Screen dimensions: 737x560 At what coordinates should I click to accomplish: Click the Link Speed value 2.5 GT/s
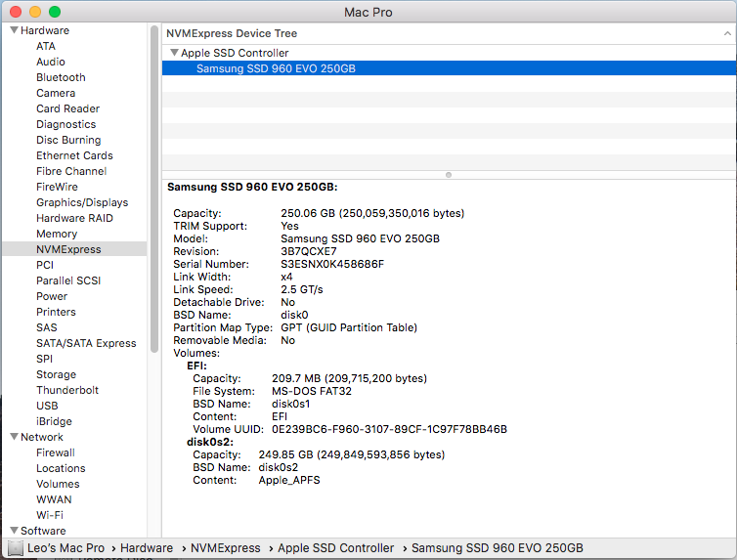(x=302, y=289)
